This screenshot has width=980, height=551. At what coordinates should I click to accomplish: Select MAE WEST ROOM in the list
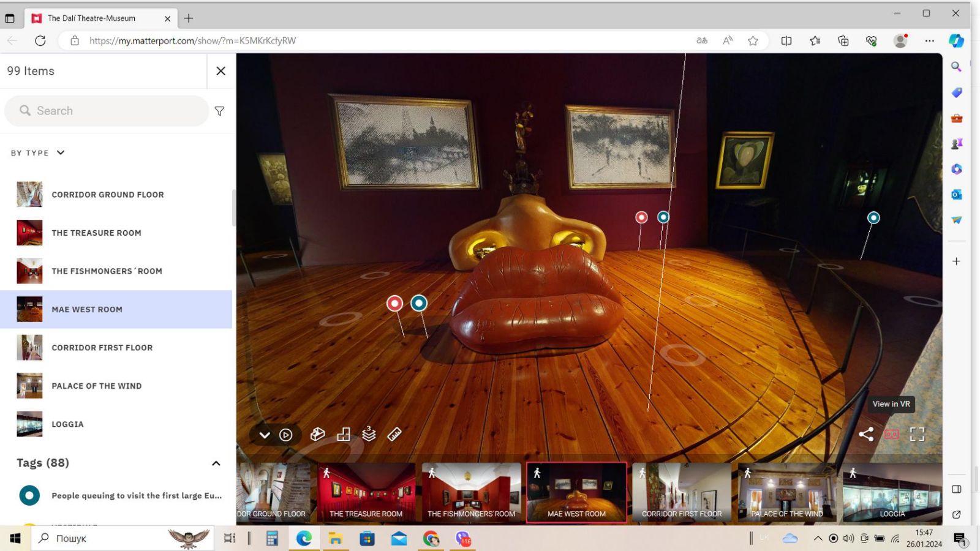click(x=116, y=309)
